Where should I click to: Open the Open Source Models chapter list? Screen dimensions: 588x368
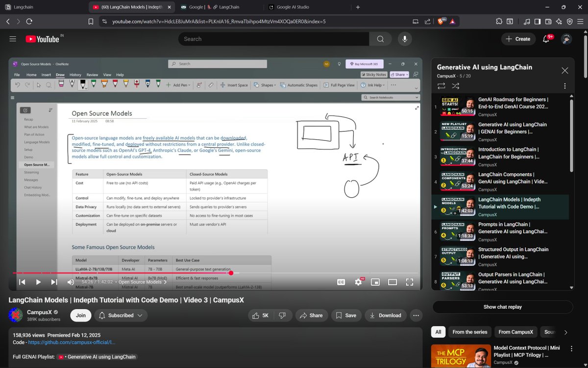pyautogui.click(x=143, y=282)
